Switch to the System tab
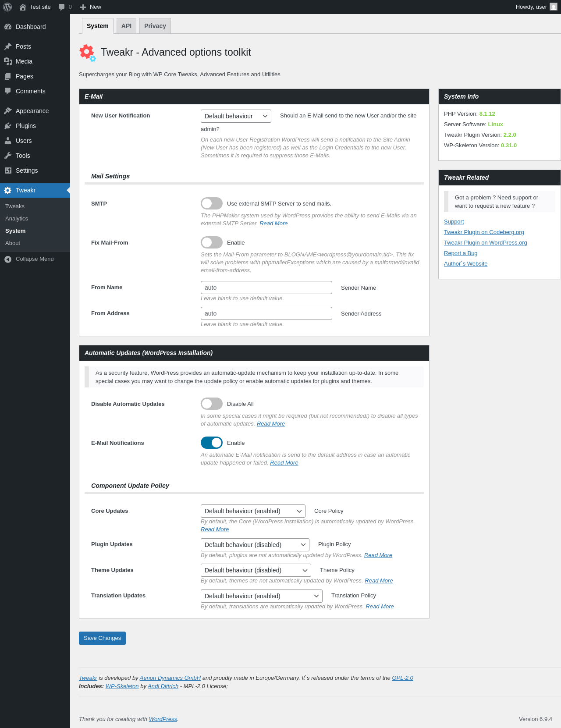This screenshot has width=561, height=728. (x=98, y=26)
